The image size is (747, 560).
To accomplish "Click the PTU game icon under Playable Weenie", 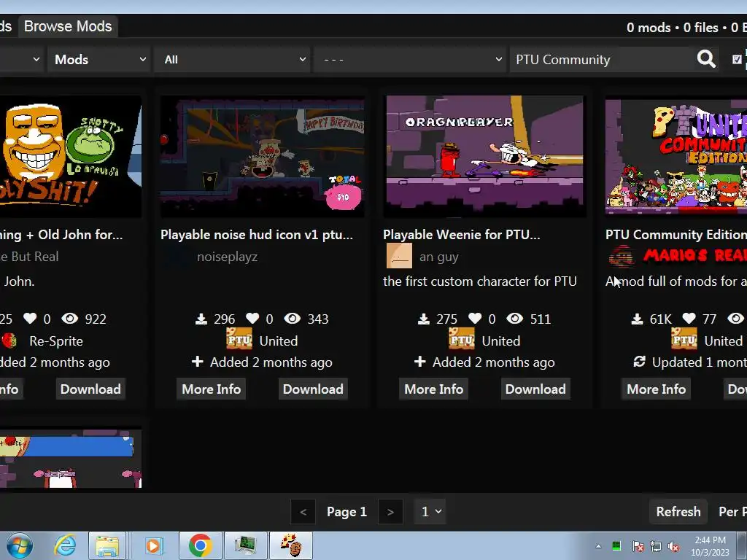I will pos(462,339).
